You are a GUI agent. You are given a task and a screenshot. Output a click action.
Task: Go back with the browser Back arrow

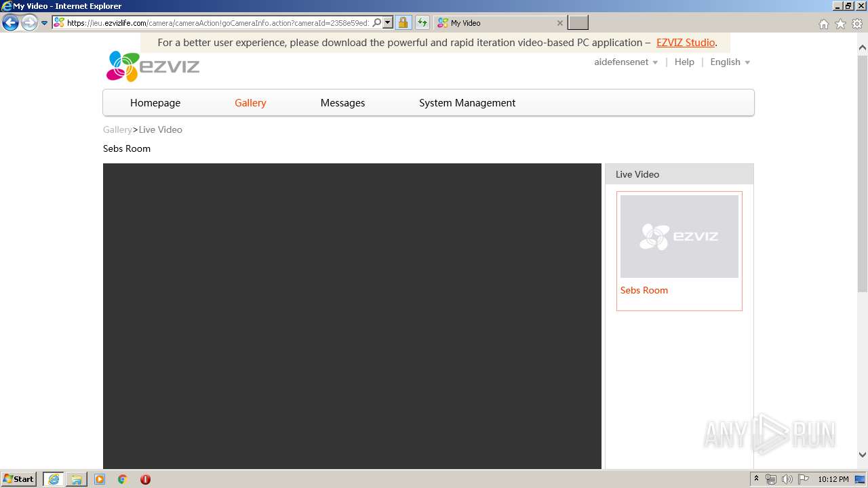pyautogui.click(x=10, y=23)
